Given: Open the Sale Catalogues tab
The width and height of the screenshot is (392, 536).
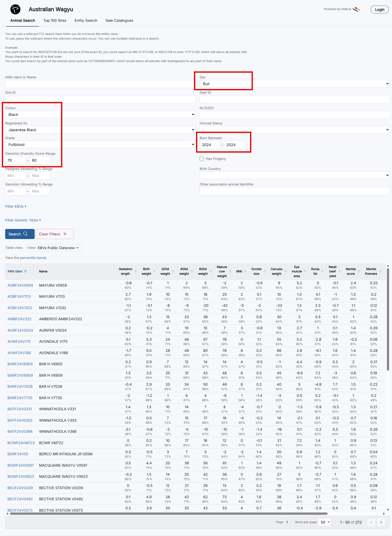Looking at the screenshot, I should tap(119, 20).
